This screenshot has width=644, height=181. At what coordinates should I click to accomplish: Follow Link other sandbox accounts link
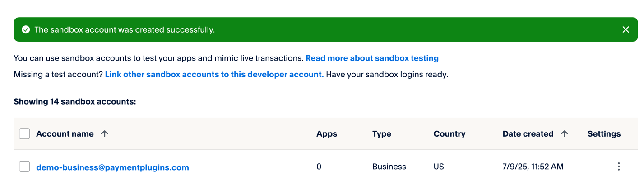(x=214, y=75)
